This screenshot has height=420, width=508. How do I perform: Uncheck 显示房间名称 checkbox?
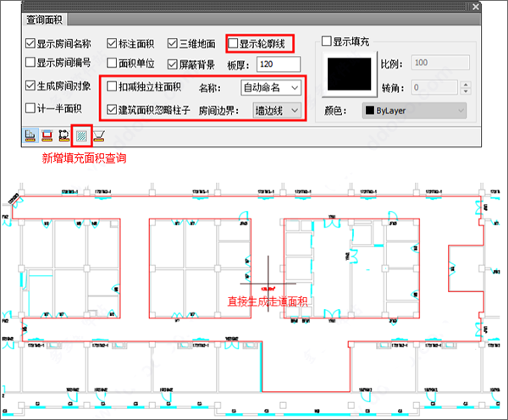coord(30,43)
